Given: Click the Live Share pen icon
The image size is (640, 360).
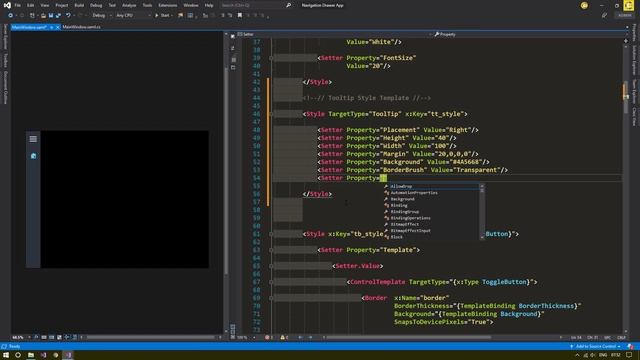Looking at the screenshot, I should point(604,16).
